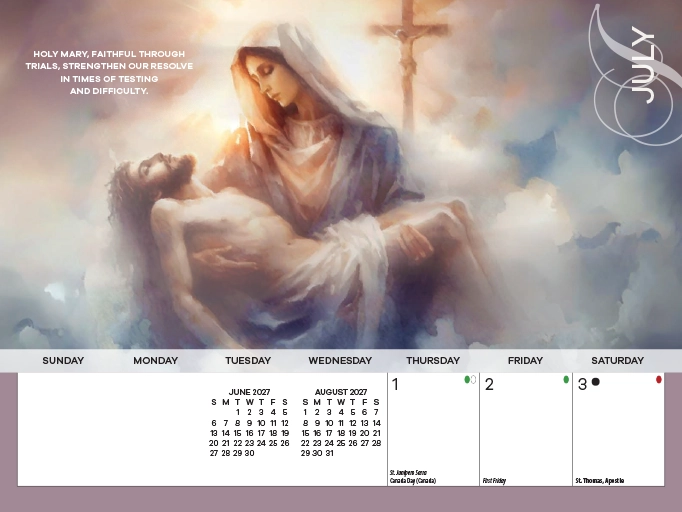Click the Holy Mary prayer text
The image size is (682, 512).
coord(110,72)
